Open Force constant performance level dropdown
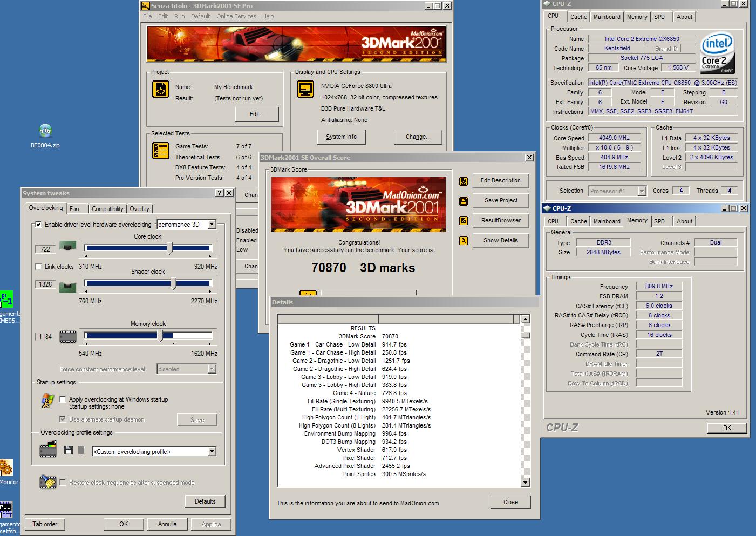 212,369
